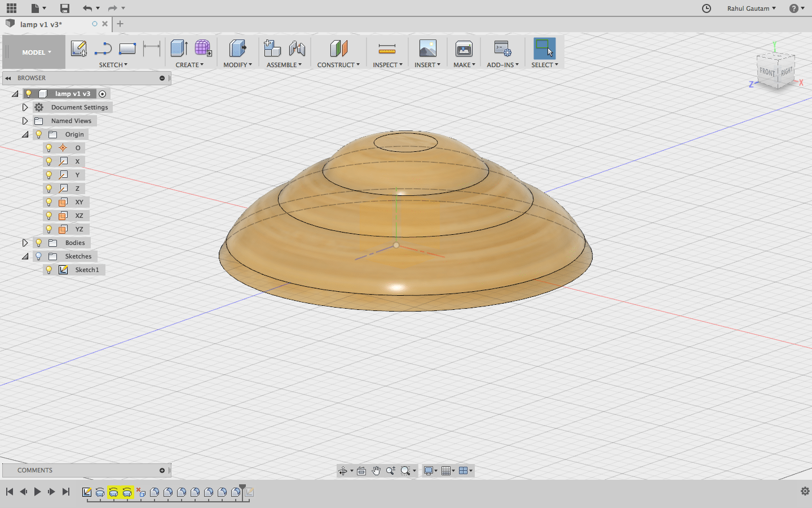Open the MODIFY menu
The width and height of the screenshot is (812, 508).
pyautogui.click(x=237, y=65)
